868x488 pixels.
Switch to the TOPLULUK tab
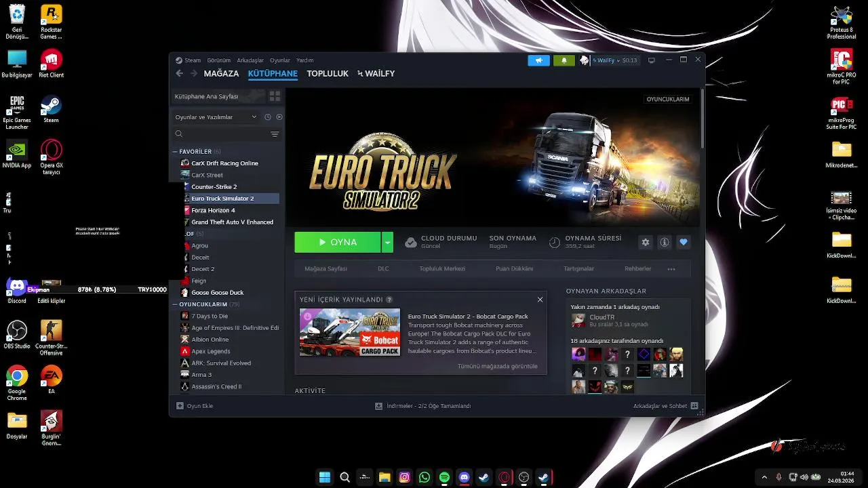[x=328, y=73]
